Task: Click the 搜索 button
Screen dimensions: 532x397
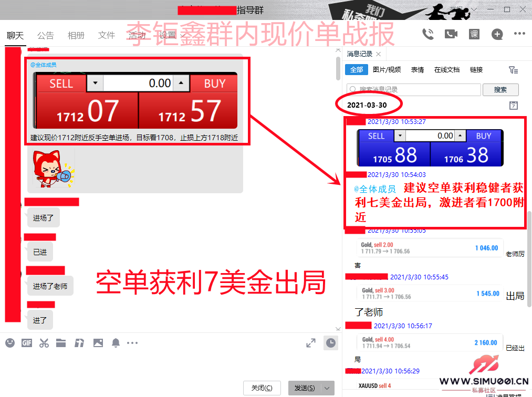Action: tap(500, 90)
